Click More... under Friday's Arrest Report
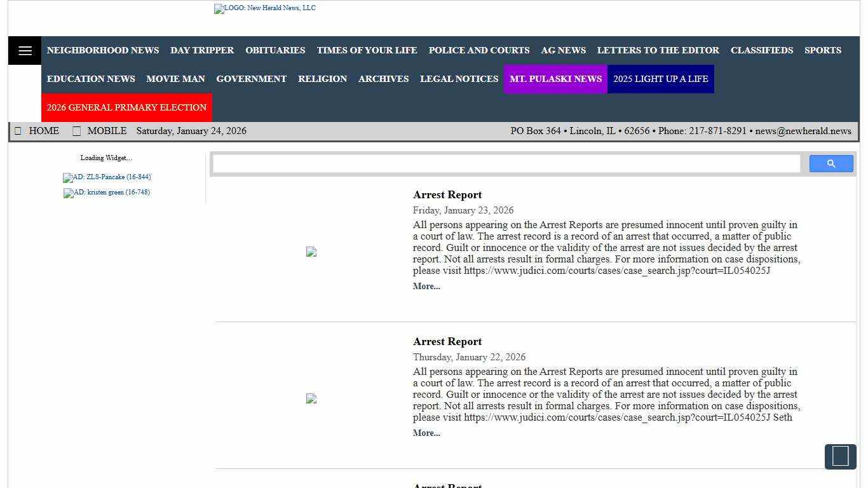Viewport: 868px width, 488px height. [426, 287]
